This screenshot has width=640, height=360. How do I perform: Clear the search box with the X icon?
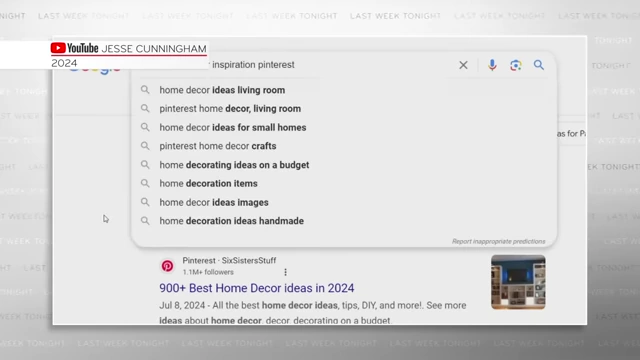pyautogui.click(x=463, y=65)
